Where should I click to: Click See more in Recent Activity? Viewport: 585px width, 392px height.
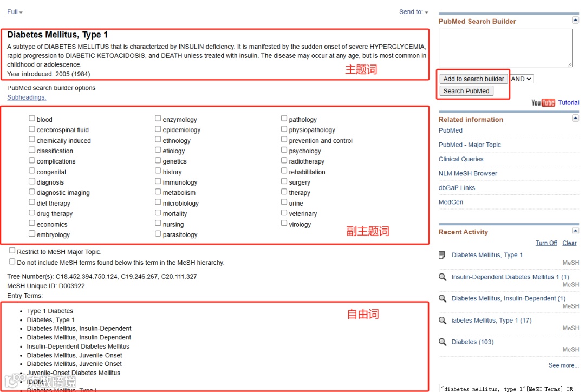(x=564, y=365)
